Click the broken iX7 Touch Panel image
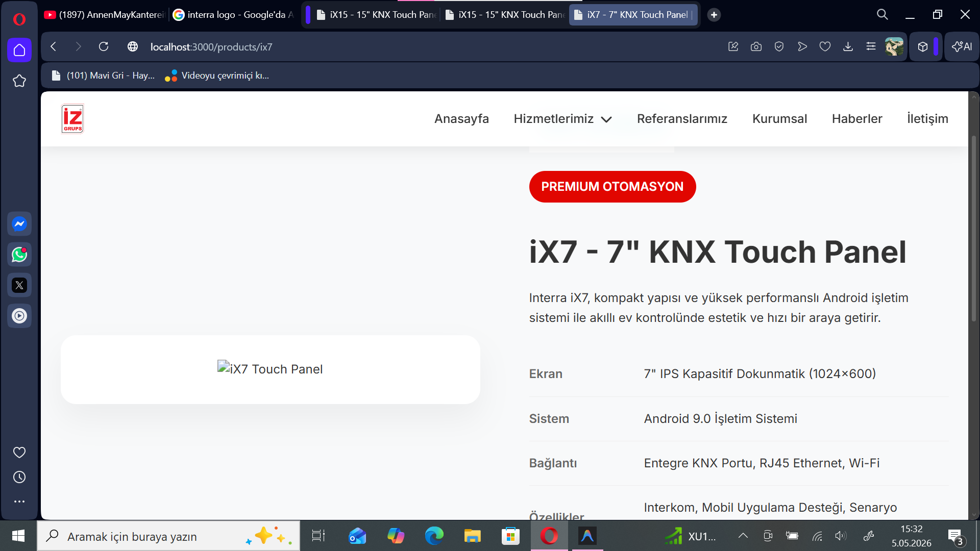This screenshot has height=551, width=980. [x=270, y=369]
